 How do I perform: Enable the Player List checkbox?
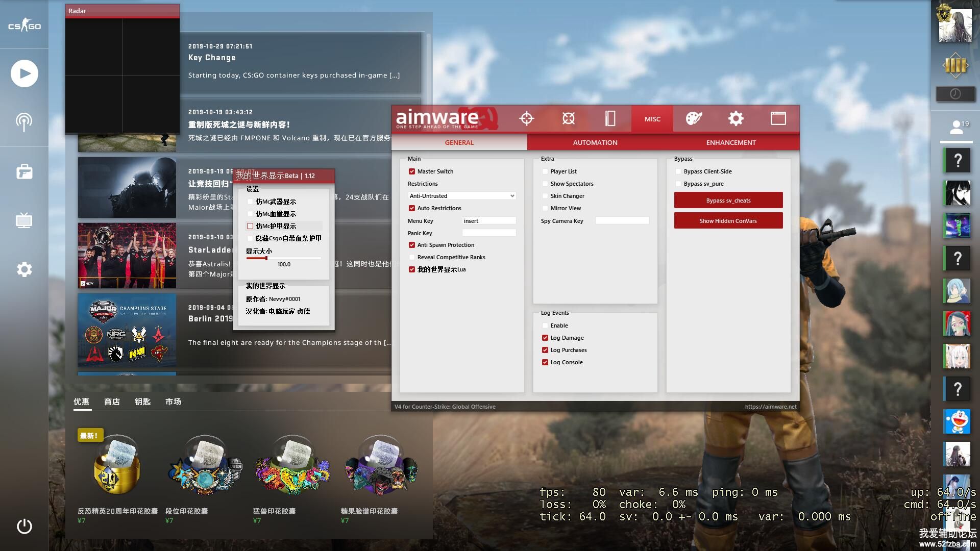(545, 171)
